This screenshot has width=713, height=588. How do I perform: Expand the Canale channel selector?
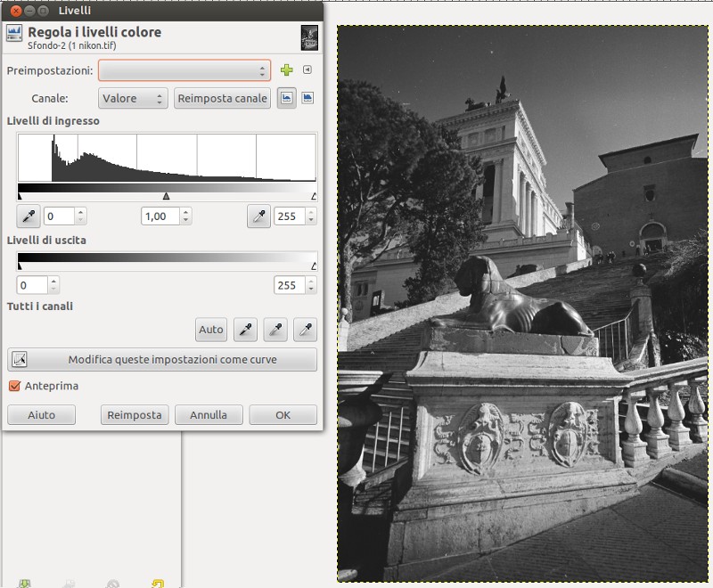click(x=132, y=98)
